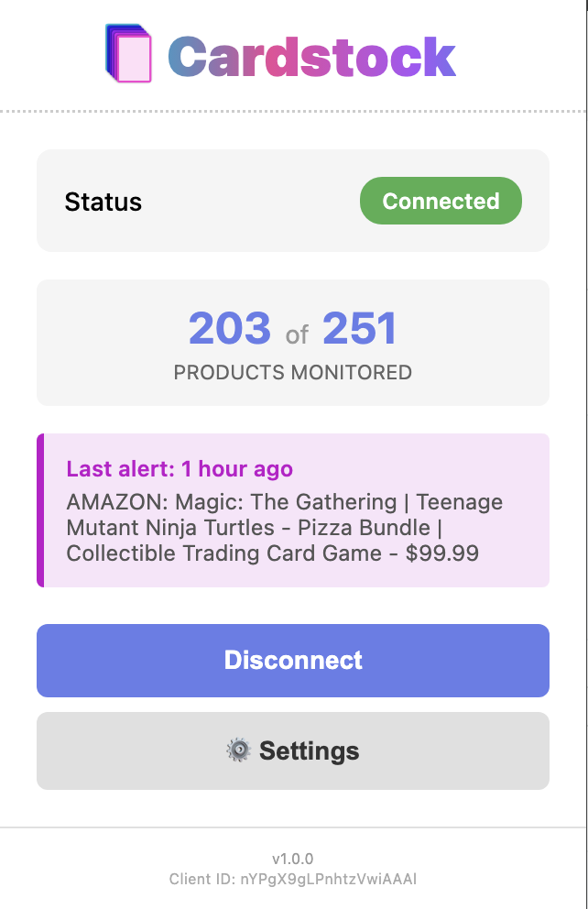
Task: Select the 251 total products number
Action: click(359, 330)
